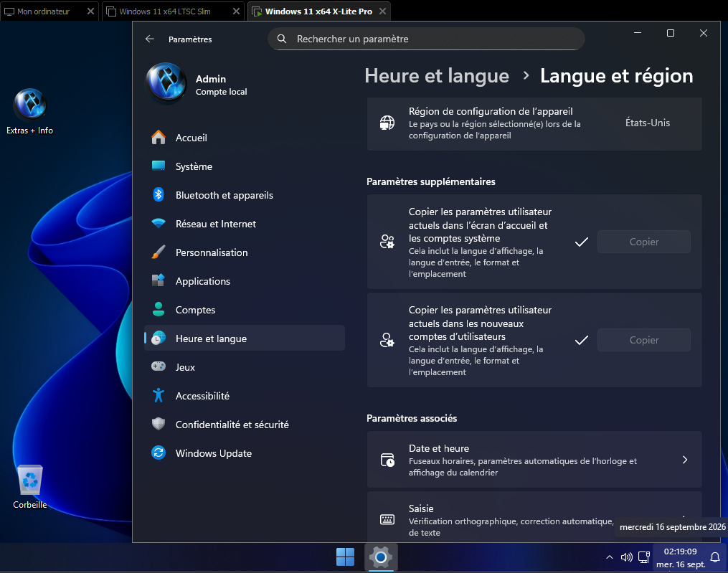The height and width of the screenshot is (573, 728).
Task: Open the Jeux settings category
Action: 244,367
